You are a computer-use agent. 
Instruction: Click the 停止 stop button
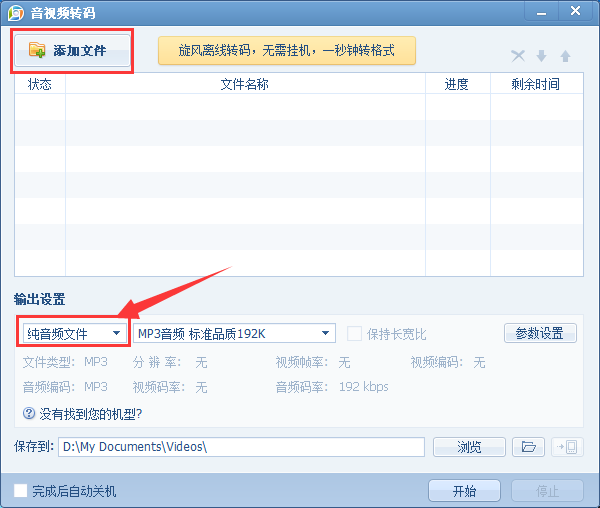click(547, 491)
